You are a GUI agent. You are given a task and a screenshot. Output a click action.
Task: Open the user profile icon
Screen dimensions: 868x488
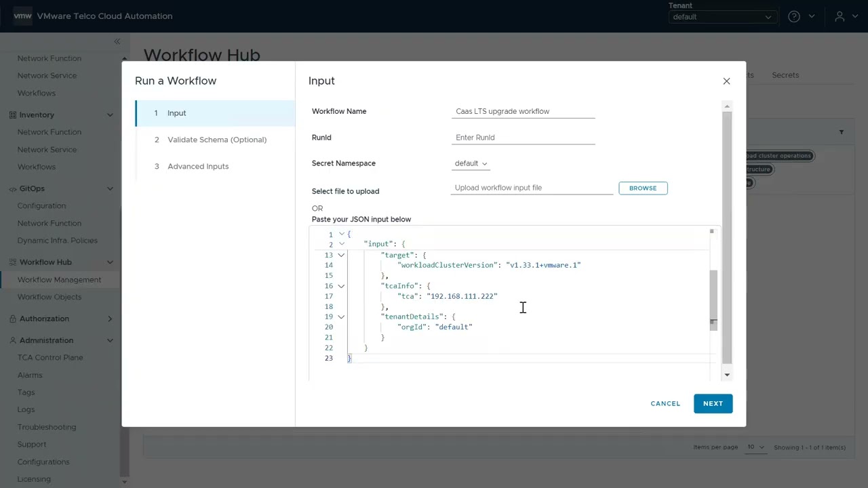click(x=840, y=16)
